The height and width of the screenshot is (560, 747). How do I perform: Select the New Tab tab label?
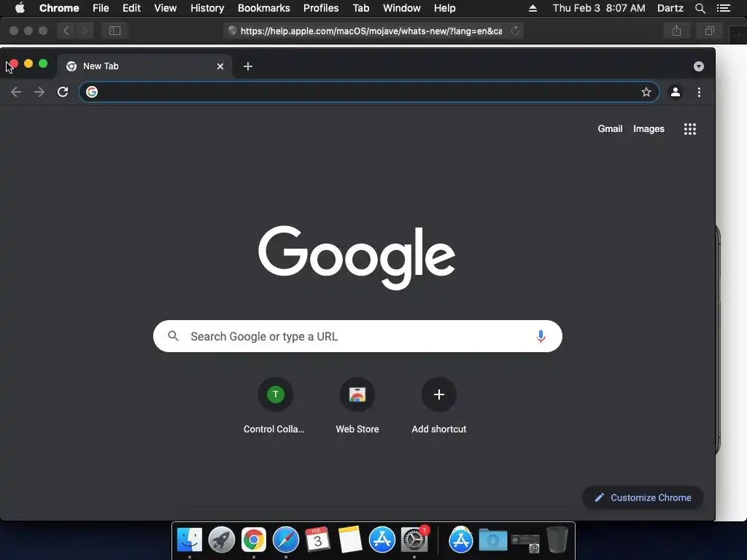[101, 66]
